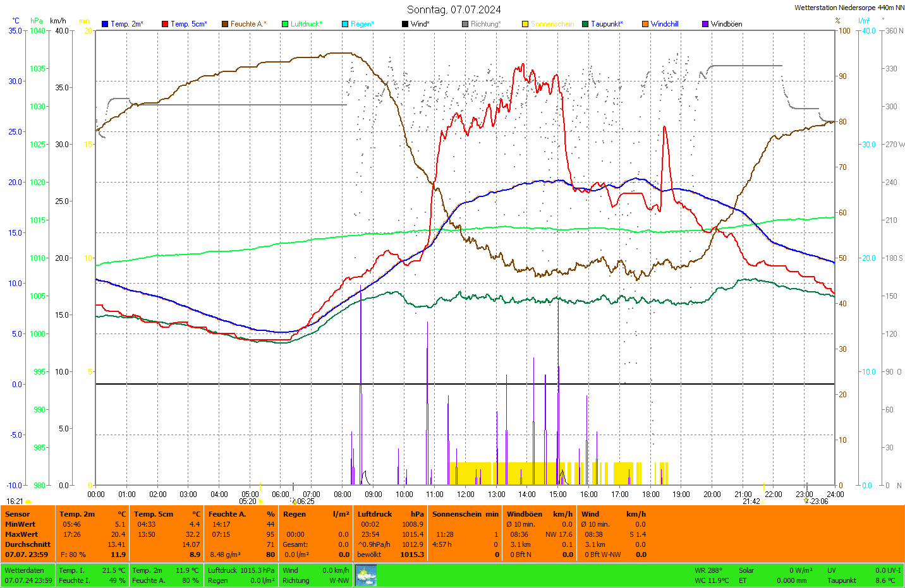Viewport: 905px width, 588px height.
Task: Click the purple Windböen legend square
Action: (705, 24)
